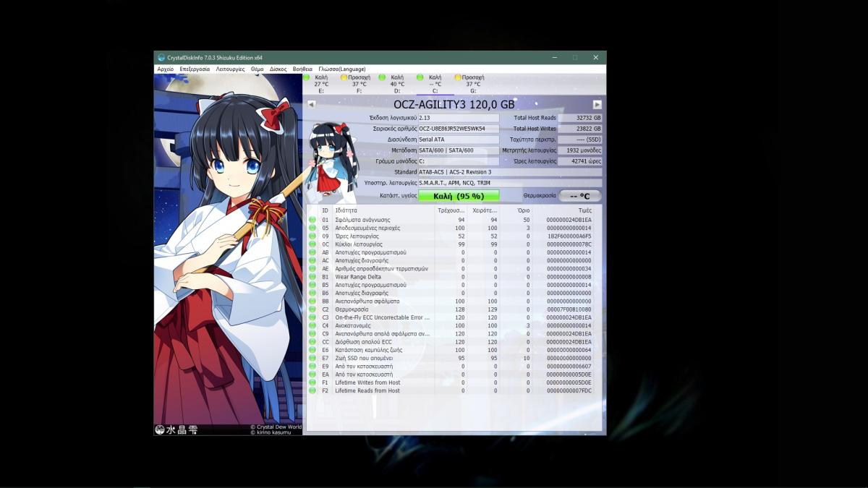Image resolution: width=868 pixels, height=488 pixels.
Task: Click the status icon of attribute row B1
Action: tap(312, 277)
